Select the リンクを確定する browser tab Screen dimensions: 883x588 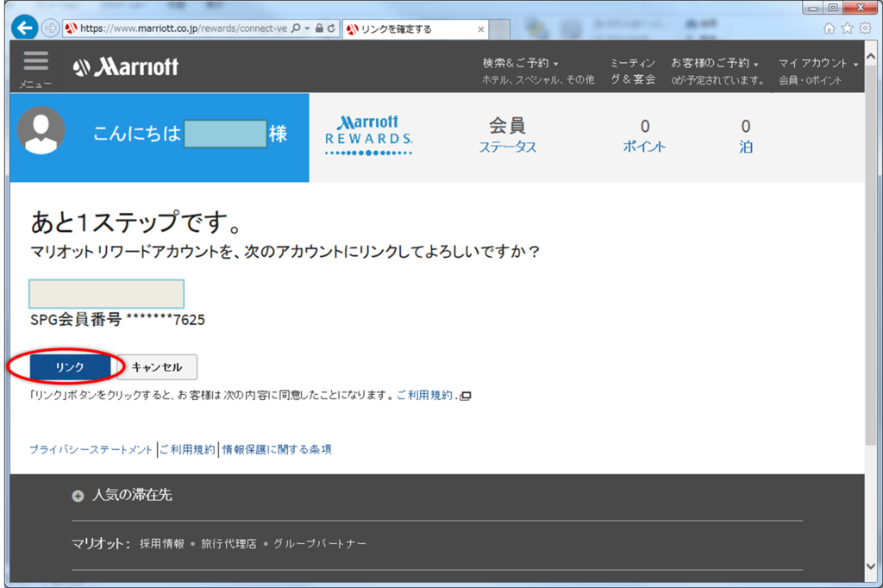click(x=415, y=29)
